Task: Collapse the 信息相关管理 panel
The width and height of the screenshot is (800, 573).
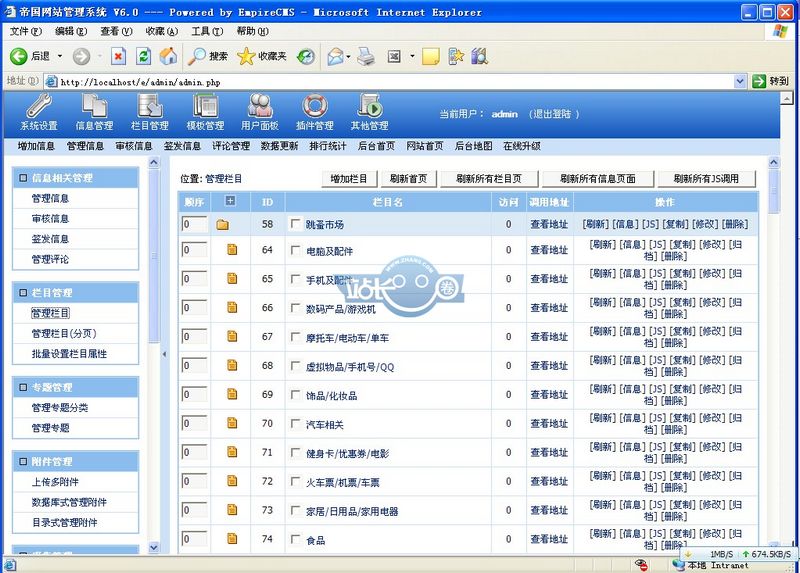Action: (x=23, y=178)
